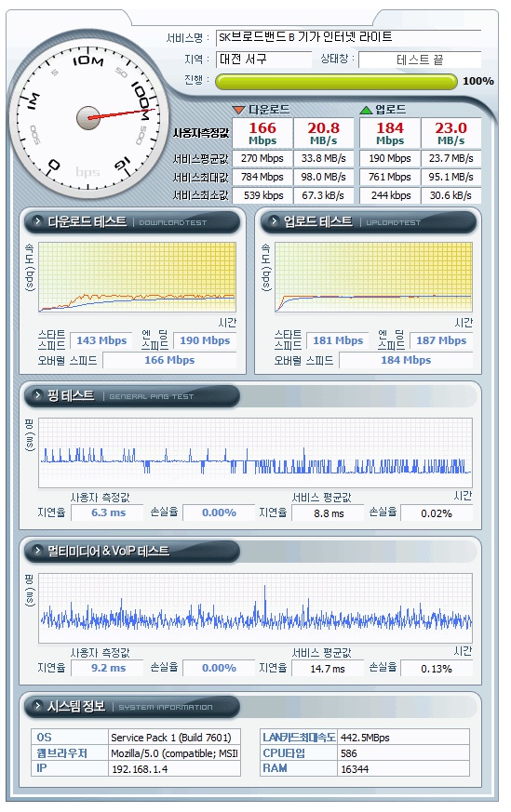Click the ping service loss rate 0.02%
This screenshot has height=812, width=511.
click(436, 513)
